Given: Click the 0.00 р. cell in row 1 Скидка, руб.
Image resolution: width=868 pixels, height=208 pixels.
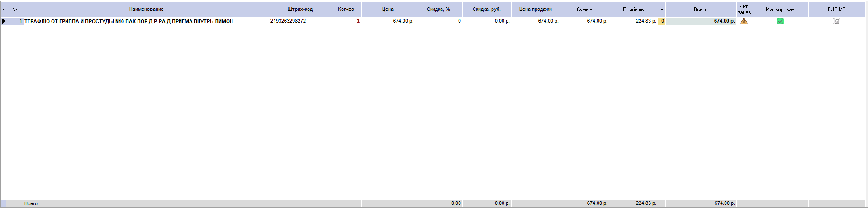Looking at the screenshot, I should point(487,21).
